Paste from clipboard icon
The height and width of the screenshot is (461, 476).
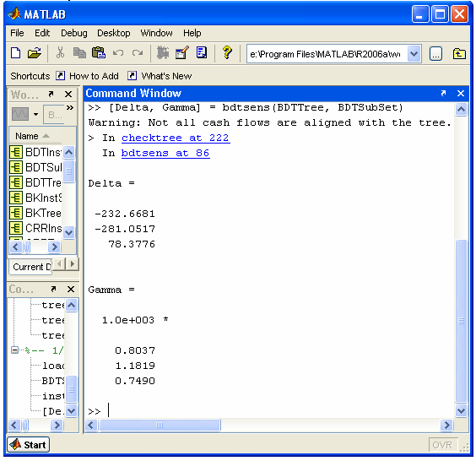coord(99,53)
